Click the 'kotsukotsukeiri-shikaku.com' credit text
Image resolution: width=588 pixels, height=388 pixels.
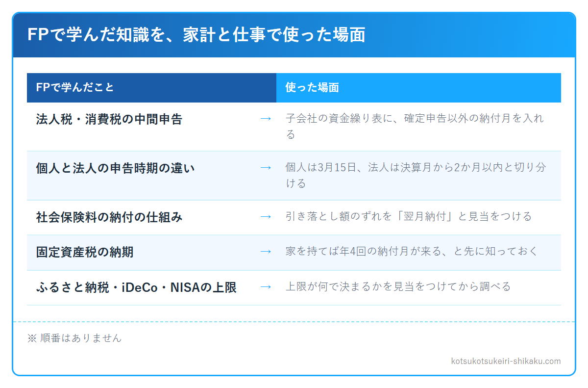(x=506, y=361)
